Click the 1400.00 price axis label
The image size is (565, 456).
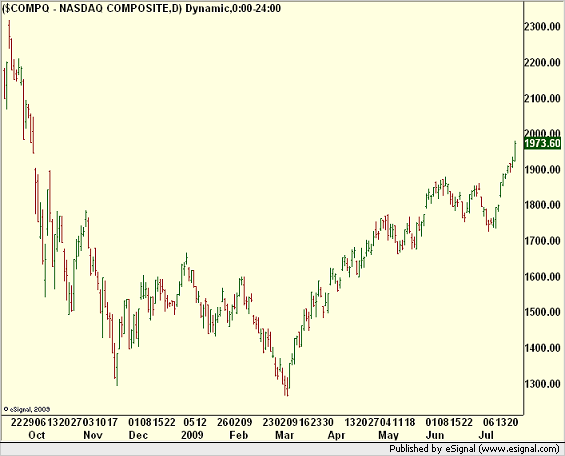(x=542, y=348)
